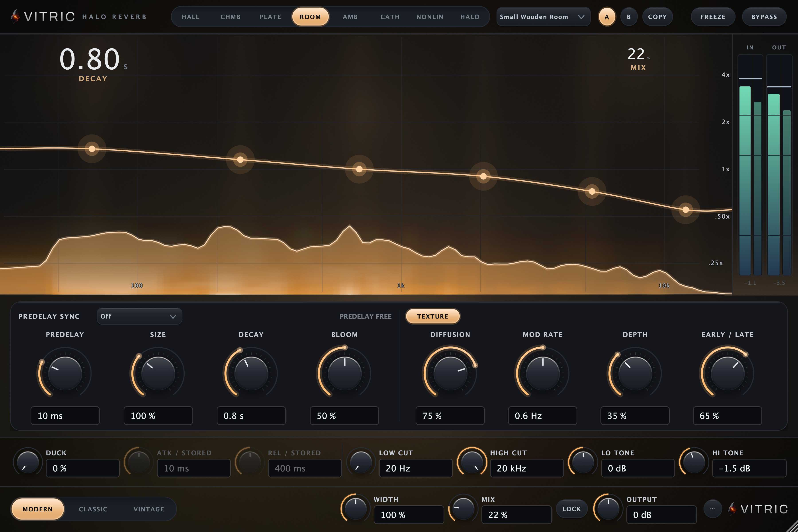Toggle the Texture button

433,316
